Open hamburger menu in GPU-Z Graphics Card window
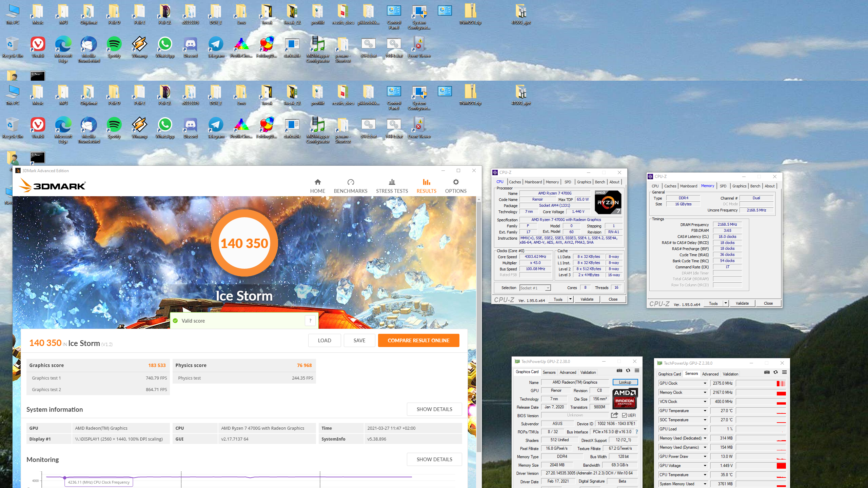The image size is (868, 488). (637, 370)
